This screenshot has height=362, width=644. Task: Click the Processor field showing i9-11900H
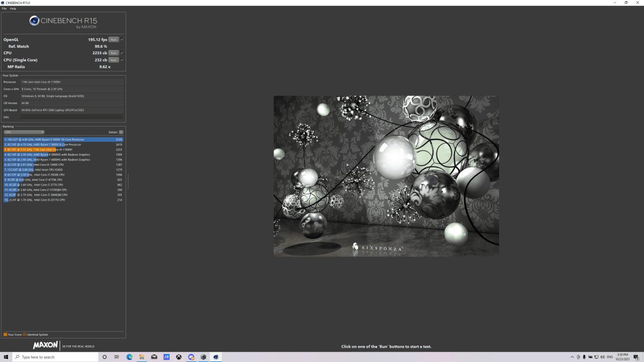(x=71, y=82)
